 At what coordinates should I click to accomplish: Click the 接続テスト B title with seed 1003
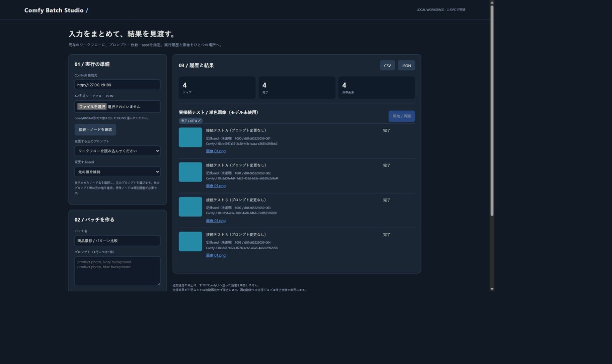point(236,235)
